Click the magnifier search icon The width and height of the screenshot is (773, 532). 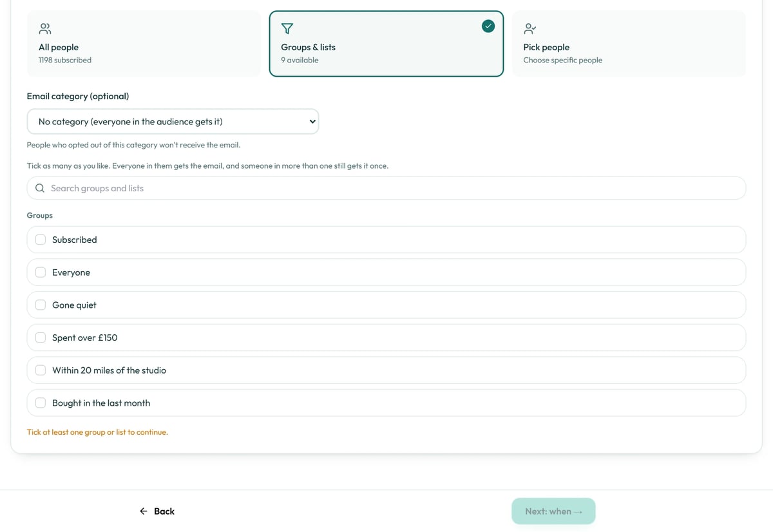40,188
